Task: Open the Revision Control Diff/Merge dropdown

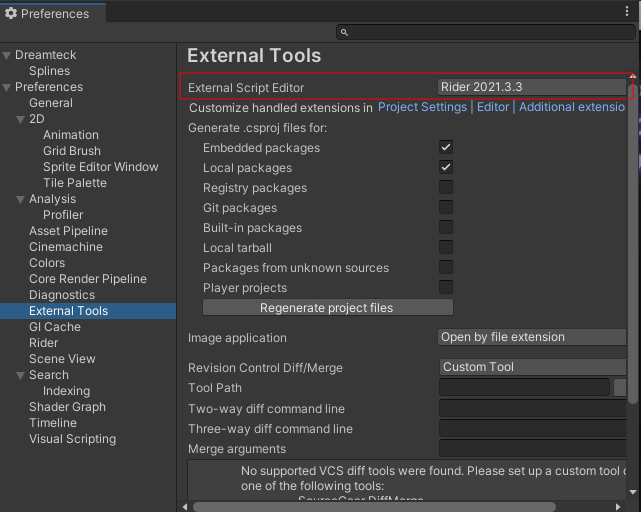Action: 532,367
